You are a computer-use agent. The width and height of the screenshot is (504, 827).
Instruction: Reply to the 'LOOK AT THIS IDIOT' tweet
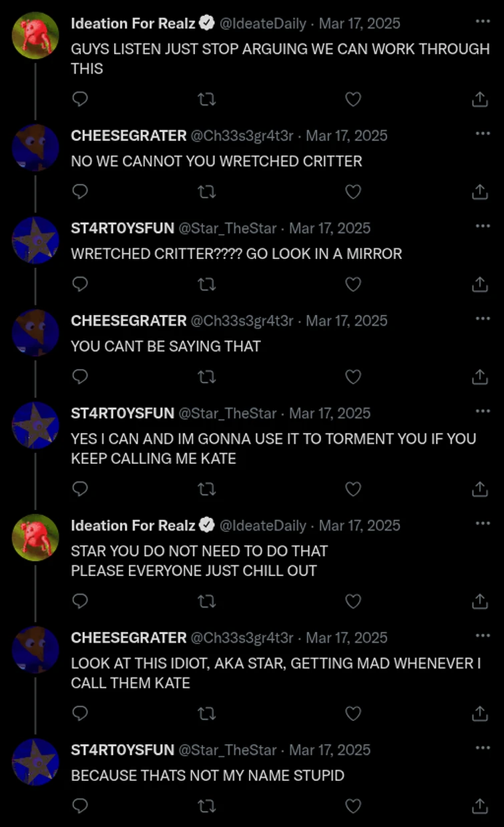pyautogui.click(x=79, y=714)
